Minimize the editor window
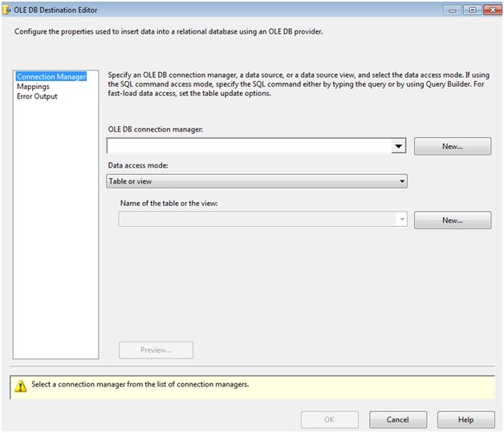504x433 pixels. [x=453, y=10]
